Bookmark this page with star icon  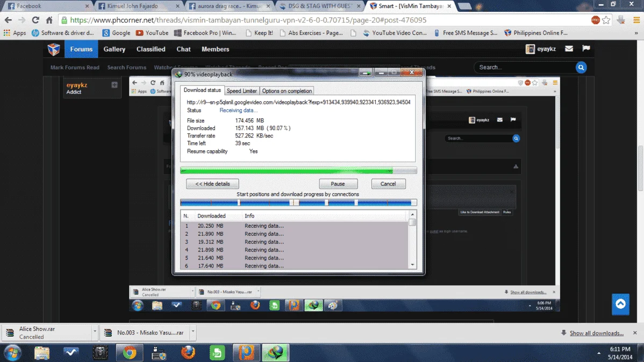coord(606,20)
